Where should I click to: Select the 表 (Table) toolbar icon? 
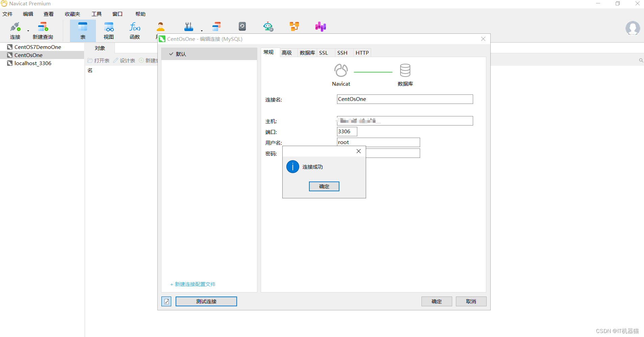point(83,30)
